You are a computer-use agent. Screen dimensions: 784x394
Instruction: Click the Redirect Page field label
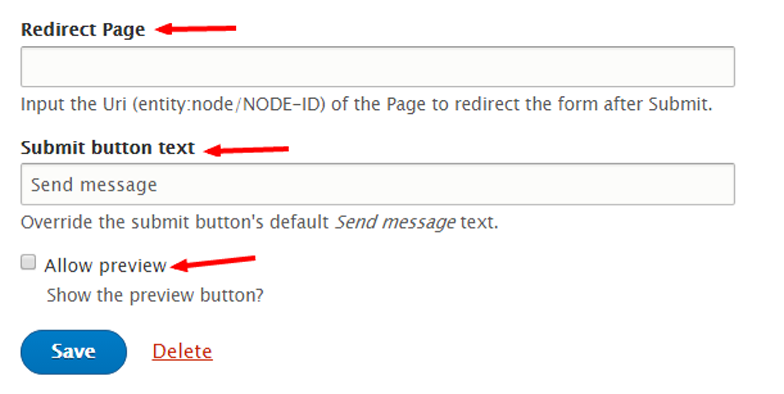[83, 30]
